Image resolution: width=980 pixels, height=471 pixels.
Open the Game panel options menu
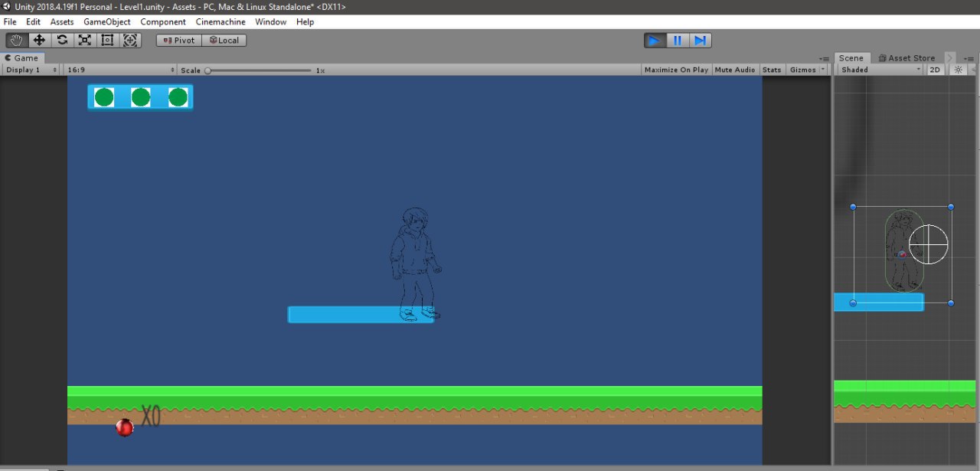824,58
